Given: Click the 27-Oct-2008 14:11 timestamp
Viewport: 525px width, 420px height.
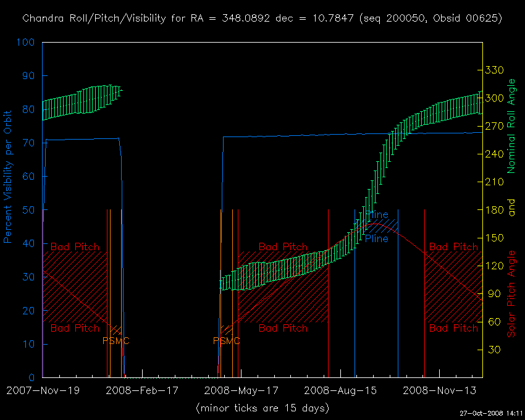Looking at the screenshot, I should click(x=492, y=414).
